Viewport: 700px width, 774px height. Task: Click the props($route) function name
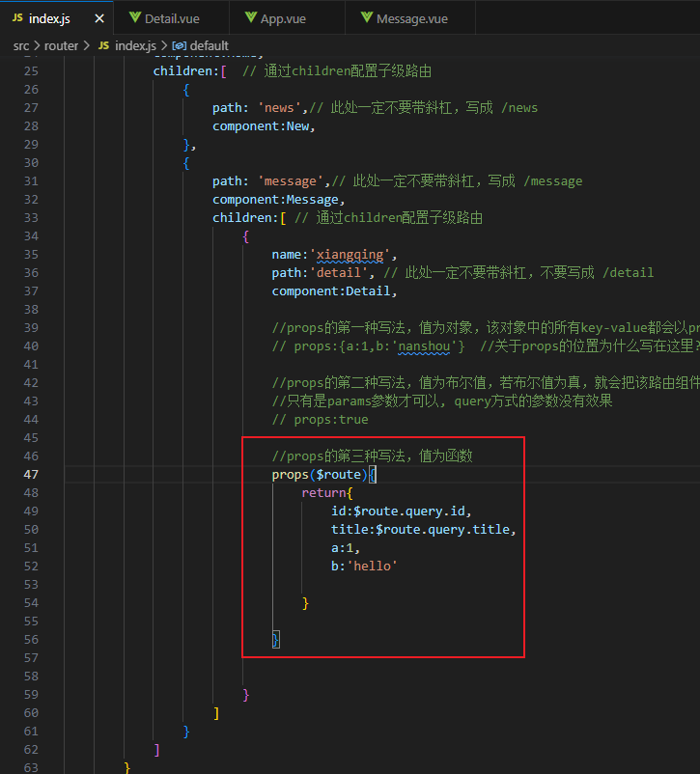tap(290, 475)
